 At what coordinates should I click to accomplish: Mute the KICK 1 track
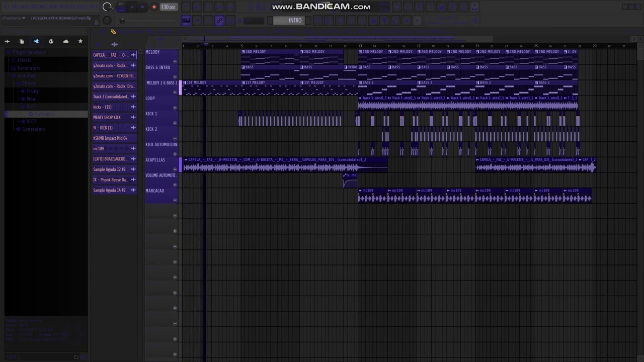[175, 123]
